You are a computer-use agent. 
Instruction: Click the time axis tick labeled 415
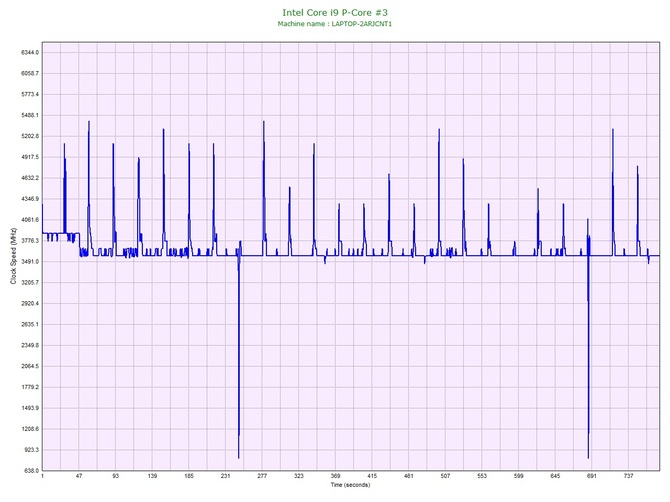[x=372, y=476]
